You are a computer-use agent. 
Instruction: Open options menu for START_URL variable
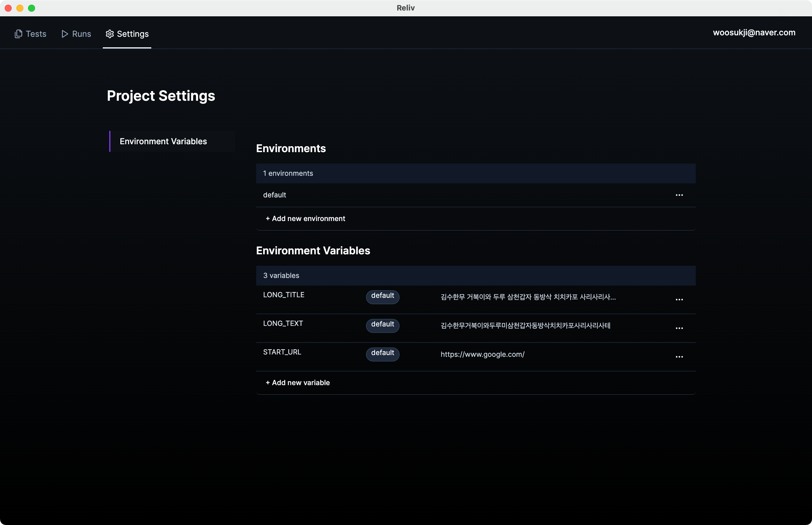679,357
